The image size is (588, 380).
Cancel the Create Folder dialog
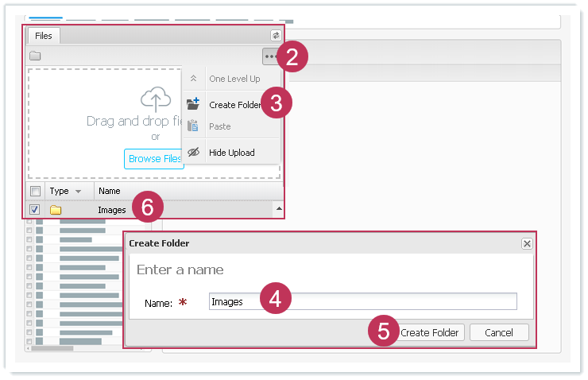coord(499,332)
